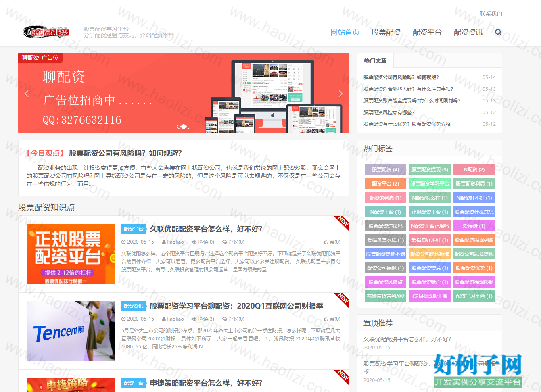
Task: Go to previous carousel slide arrow
Action: [27, 94]
